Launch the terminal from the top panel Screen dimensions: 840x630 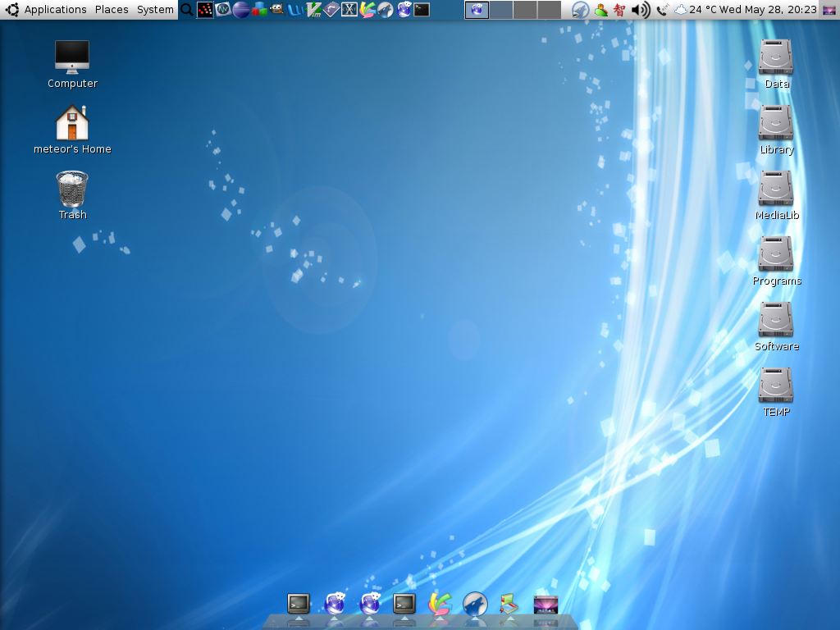click(x=422, y=10)
